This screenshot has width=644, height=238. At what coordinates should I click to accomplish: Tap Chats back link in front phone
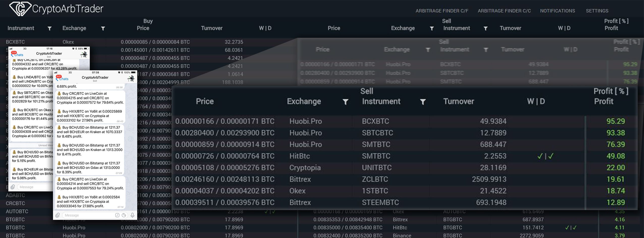click(x=63, y=79)
